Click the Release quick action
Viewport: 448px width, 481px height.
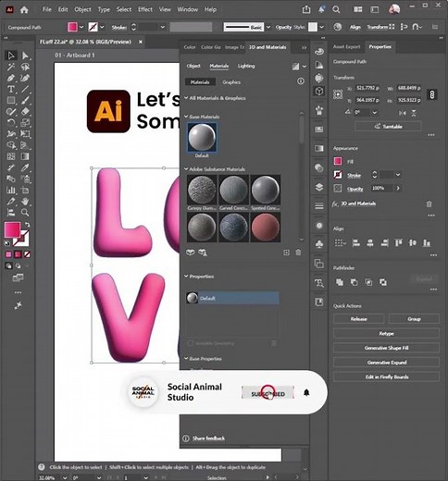pos(358,319)
